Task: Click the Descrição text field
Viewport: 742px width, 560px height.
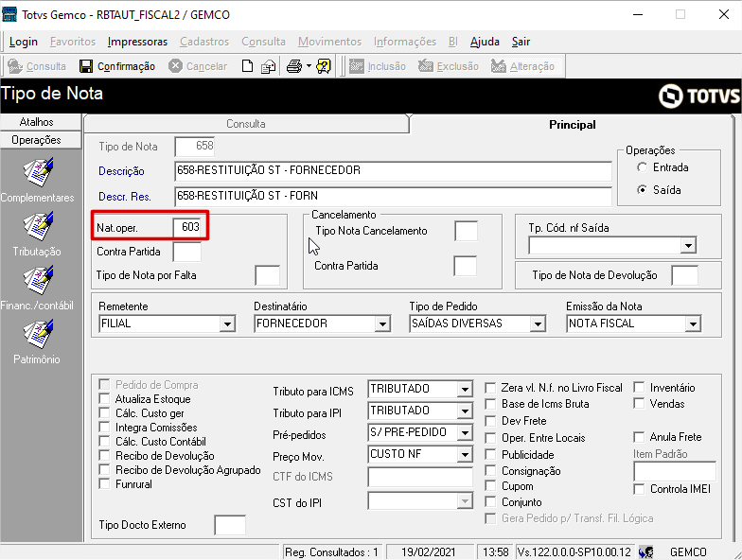Action: tap(393, 170)
